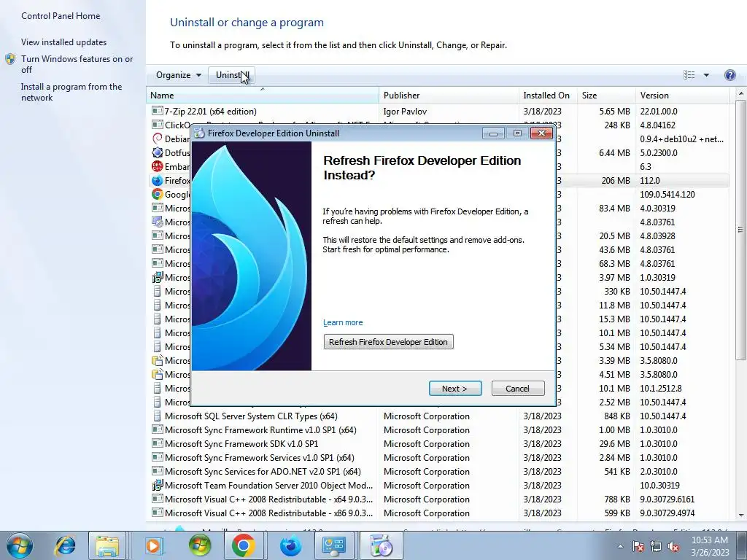Select Microsoft Sync Services for ADO.NET v2.0 SP1
747x560 pixels.
tap(438, 471)
